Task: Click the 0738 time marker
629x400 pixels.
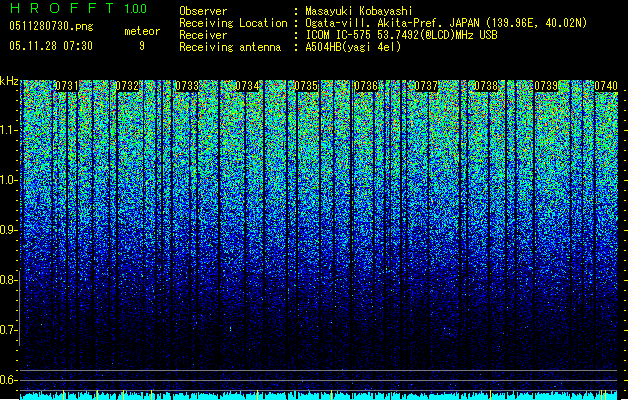Action: pyautogui.click(x=486, y=86)
